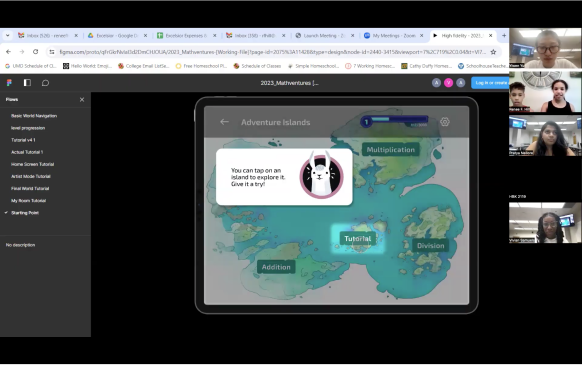Open the Cathy Duffy Homes bookmark
This screenshot has width=582, height=365.
(426, 66)
